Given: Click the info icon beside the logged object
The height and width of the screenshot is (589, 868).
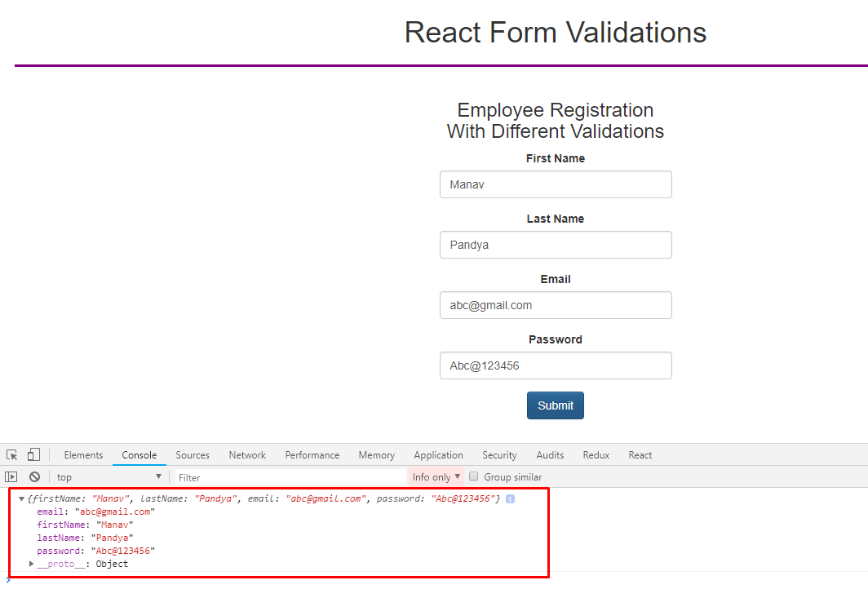Looking at the screenshot, I should tap(509, 498).
